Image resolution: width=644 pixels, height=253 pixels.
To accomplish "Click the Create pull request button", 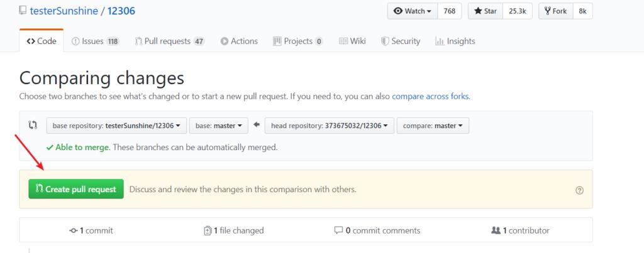I will pyautogui.click(x=76, y=189).
